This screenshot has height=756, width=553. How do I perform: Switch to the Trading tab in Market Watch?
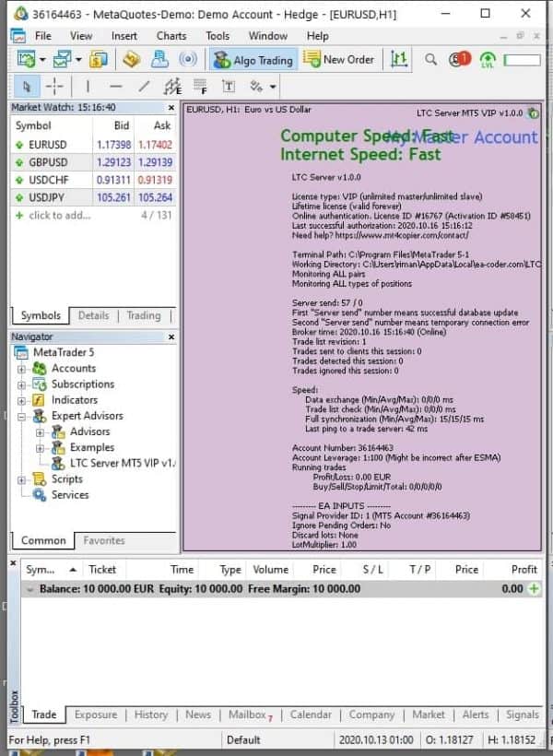[144, 316]
